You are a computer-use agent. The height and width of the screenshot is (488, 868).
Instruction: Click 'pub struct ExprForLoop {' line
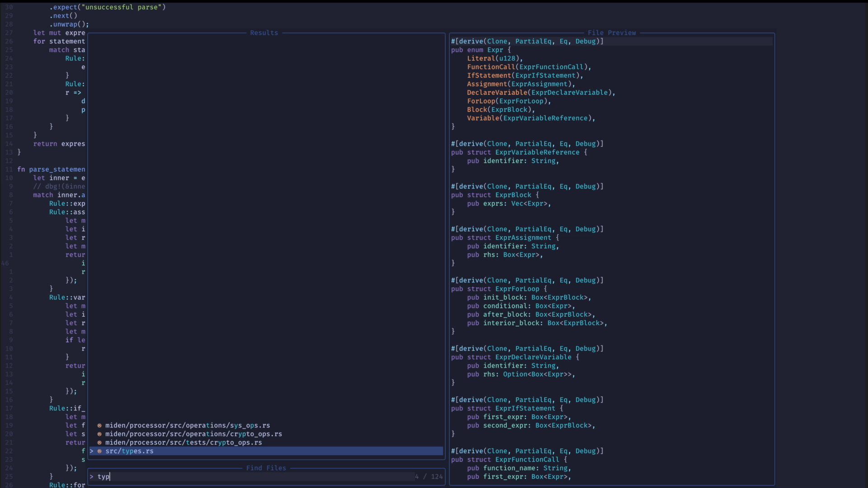(x=499, y=289)
